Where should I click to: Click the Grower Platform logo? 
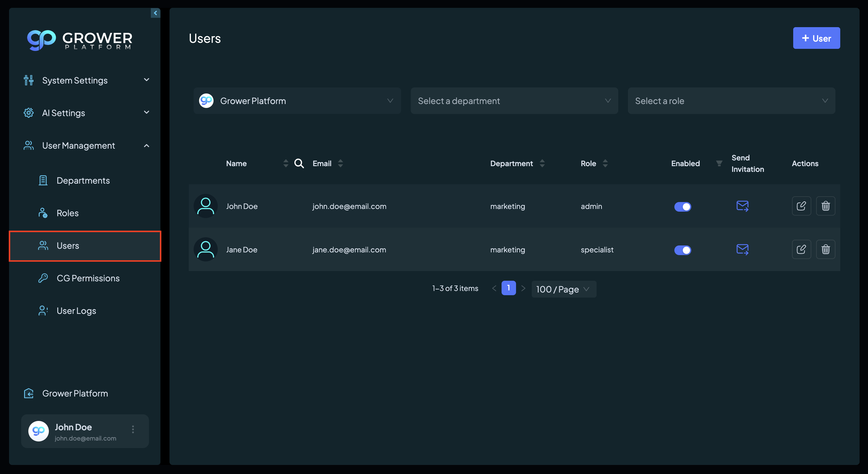[x=80, y=40]
